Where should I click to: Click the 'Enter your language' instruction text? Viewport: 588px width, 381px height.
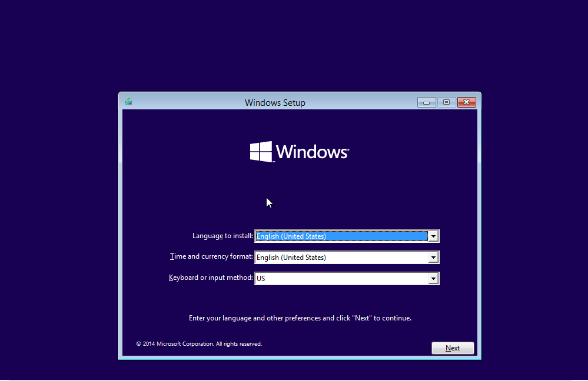300,318
